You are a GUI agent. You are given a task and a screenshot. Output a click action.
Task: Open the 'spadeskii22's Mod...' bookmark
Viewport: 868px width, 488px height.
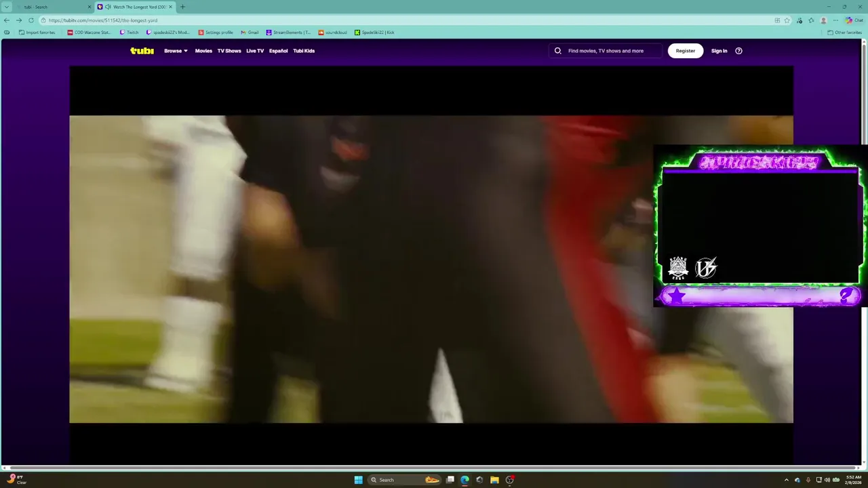(167, 33)
